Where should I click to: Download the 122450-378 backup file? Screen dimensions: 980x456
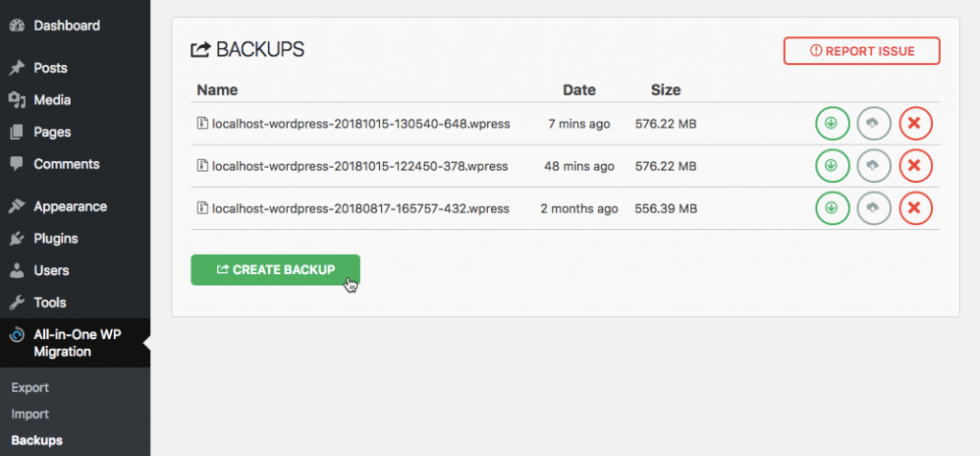(x=832, y=166)
